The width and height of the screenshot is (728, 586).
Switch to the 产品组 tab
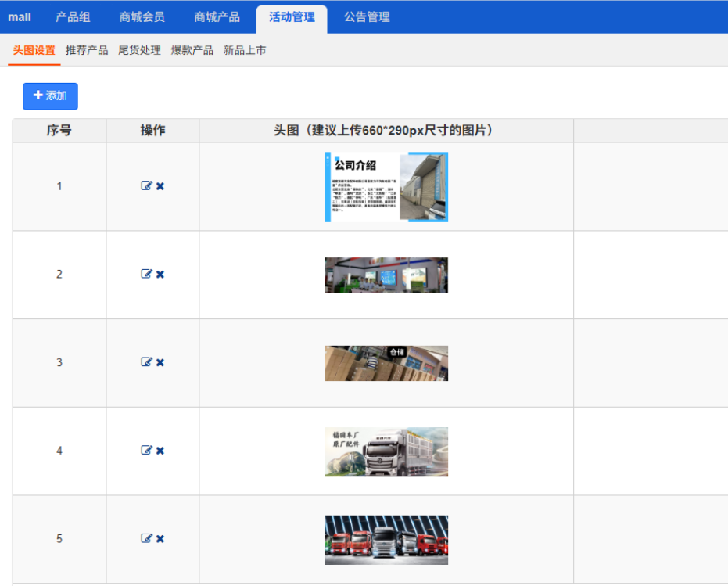pos(73,17)
